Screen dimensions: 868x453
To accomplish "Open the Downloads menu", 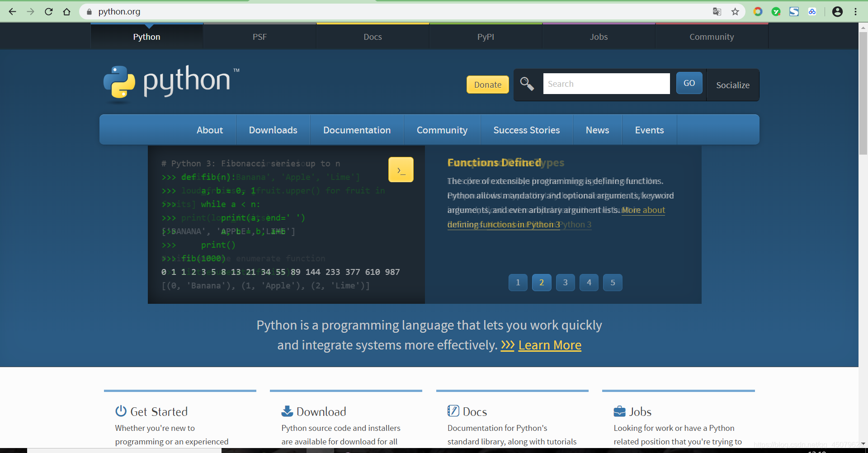I will pyautogui.click(x=273, y=130).
